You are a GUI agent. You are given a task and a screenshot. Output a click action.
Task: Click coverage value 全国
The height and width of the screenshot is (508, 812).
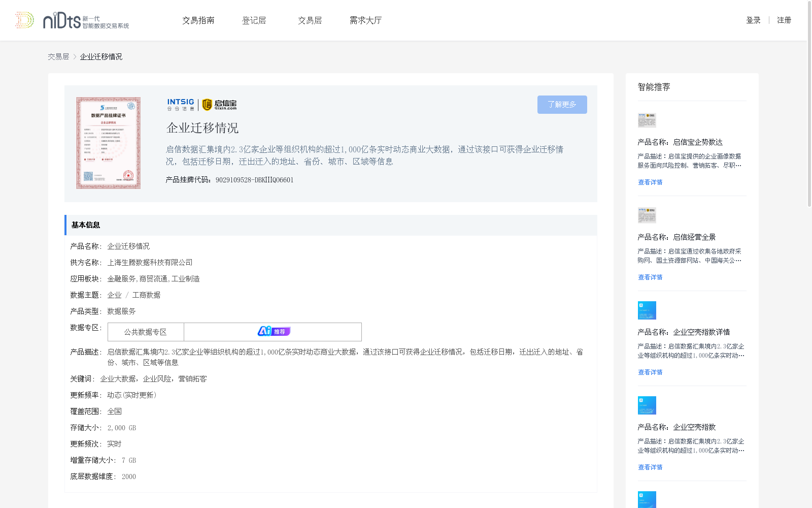coord(114,411)
